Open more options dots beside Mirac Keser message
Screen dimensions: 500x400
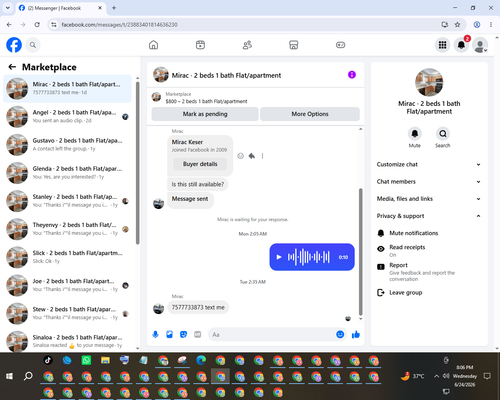(x=262, y=156)
